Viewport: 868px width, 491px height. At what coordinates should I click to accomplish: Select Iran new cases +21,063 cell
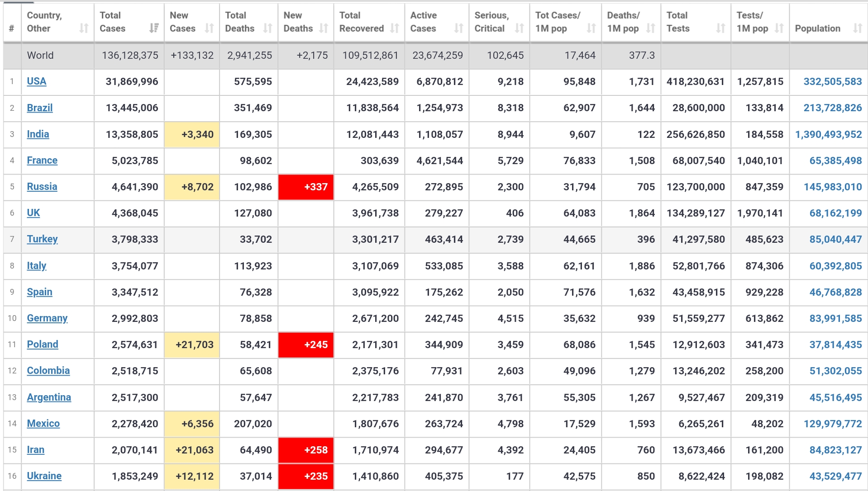192,450
